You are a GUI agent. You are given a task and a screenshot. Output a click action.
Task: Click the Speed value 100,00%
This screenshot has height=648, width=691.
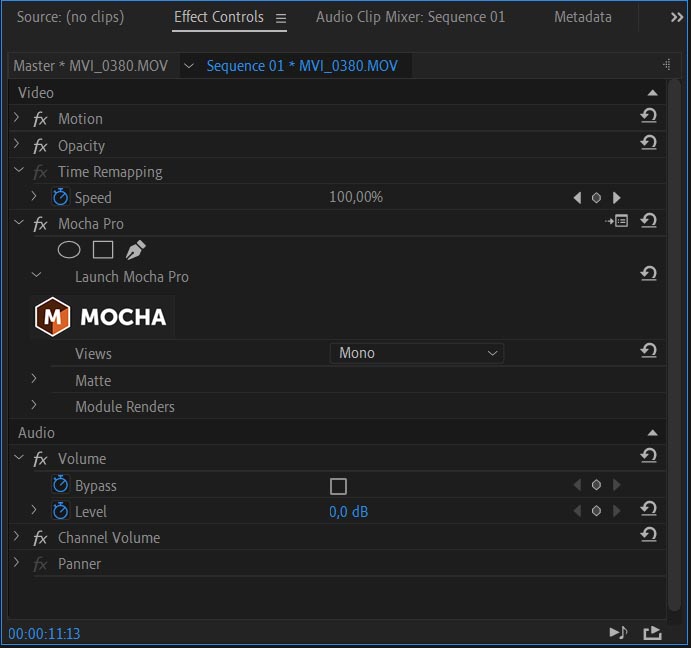356,197
